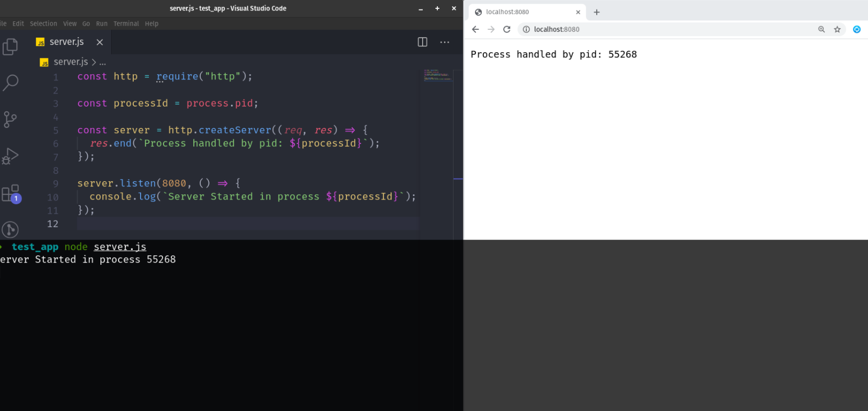Open the Run and Debug view
The image size is (868, 411).
click(10, 156)
